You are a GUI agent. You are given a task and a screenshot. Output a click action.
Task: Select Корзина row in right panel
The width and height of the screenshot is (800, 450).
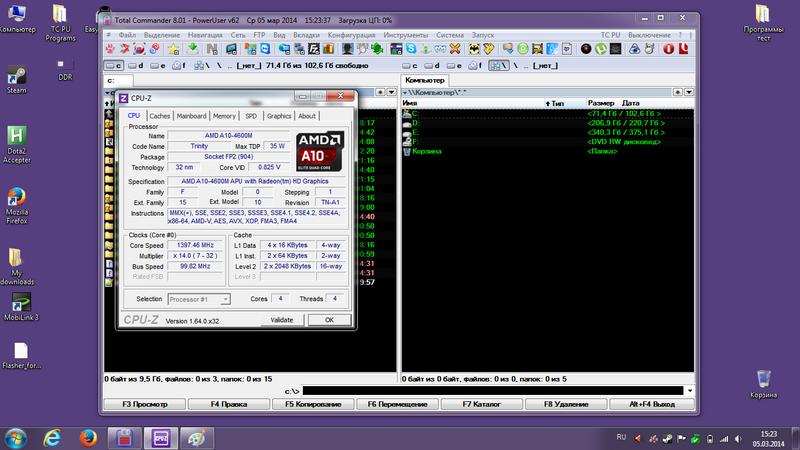click(x=547, y=152)
